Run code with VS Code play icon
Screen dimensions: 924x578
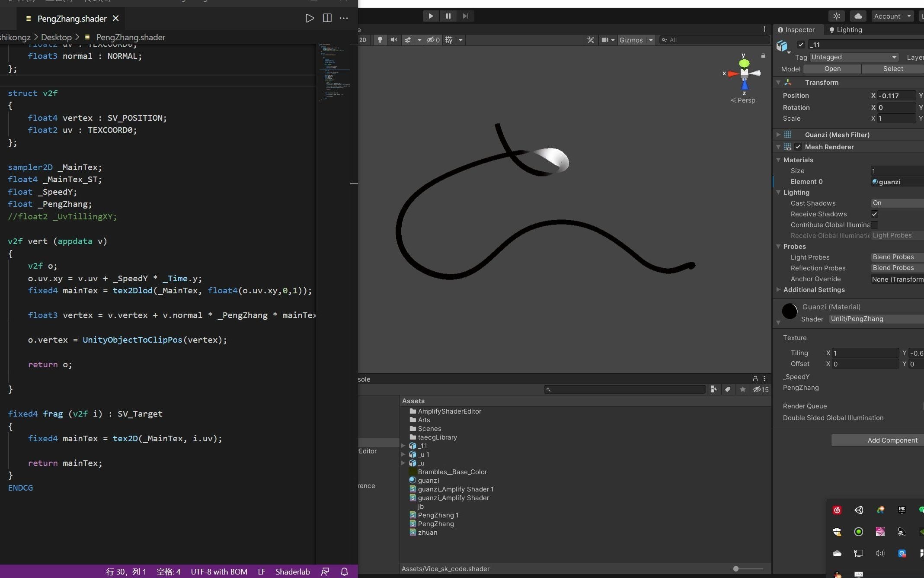tap(310, 18)
